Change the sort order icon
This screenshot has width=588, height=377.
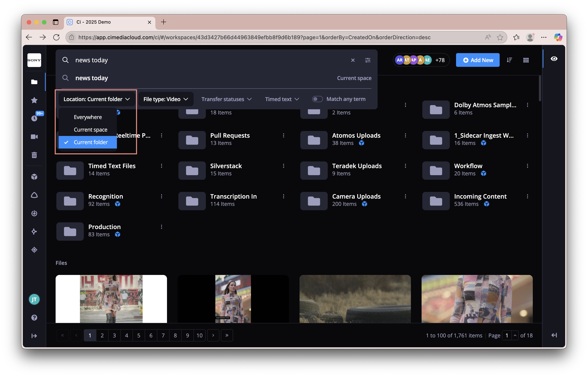509,60
